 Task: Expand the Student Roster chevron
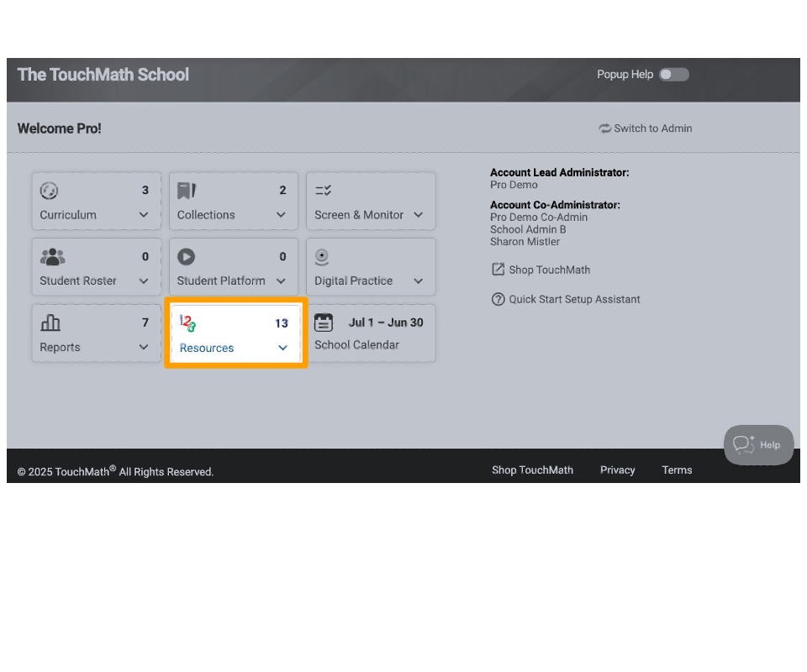coord(144,281)
